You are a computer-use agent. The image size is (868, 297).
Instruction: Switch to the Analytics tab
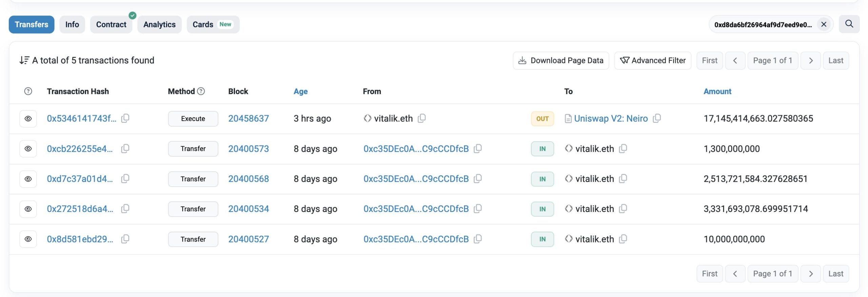tap(159, 24)
